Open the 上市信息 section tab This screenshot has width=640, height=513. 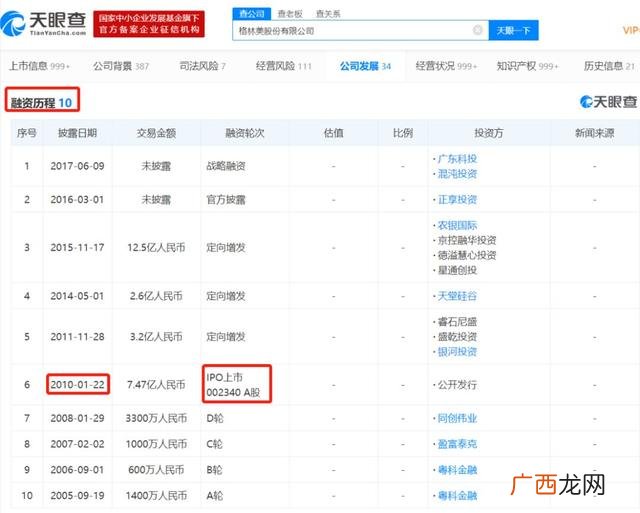click(39, 66)
